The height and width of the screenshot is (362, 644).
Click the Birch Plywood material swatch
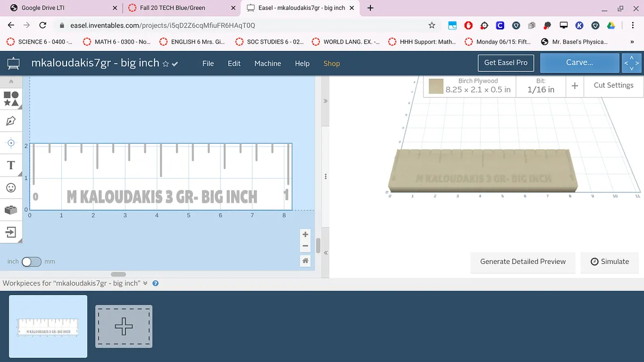click(x=436, y=86)
